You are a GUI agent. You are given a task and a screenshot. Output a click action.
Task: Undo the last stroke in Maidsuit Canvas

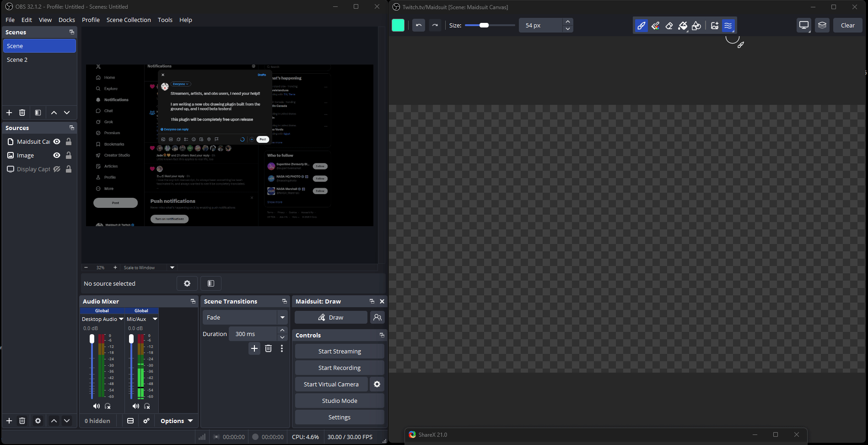419,25
